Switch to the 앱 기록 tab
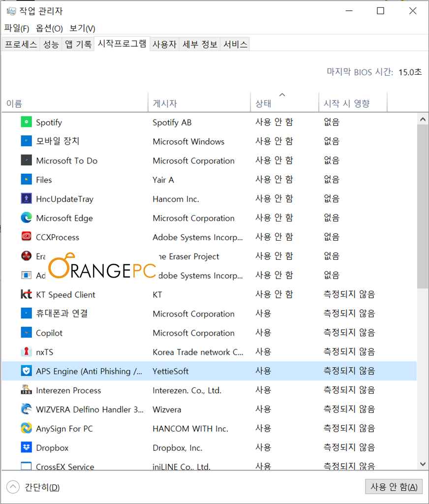Viewport: 429px width, 504px height. click(78, 44)
